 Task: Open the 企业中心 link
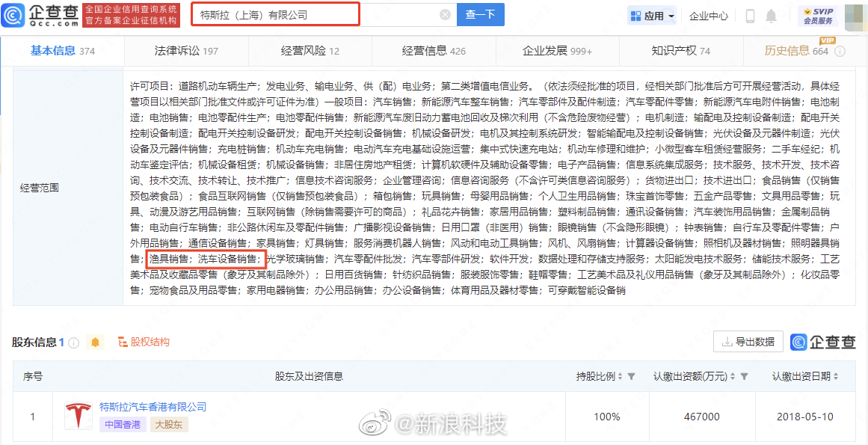point(709,16)
